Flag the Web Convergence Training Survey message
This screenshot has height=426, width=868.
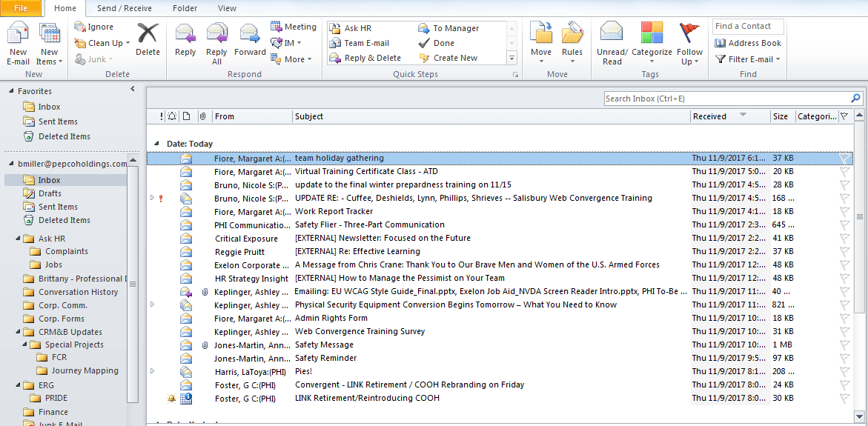[844, 331]
